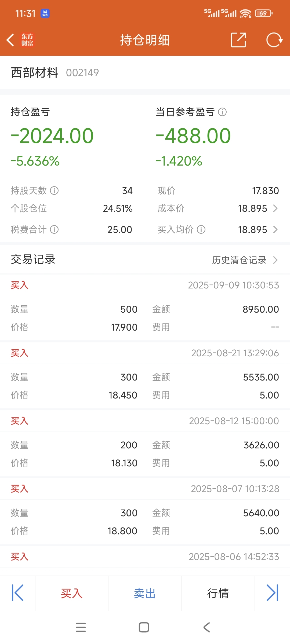Select 卖出 in bottom bar

(x=145, y=593)
